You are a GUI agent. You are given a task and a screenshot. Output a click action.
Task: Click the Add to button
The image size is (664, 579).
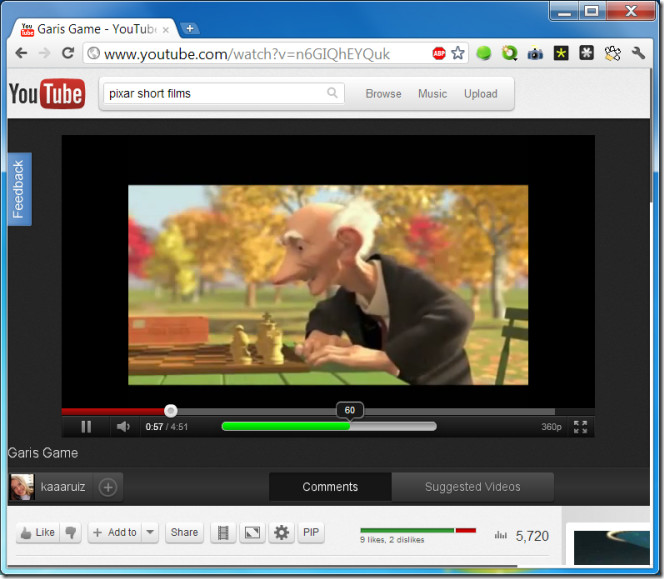point(115,532)
